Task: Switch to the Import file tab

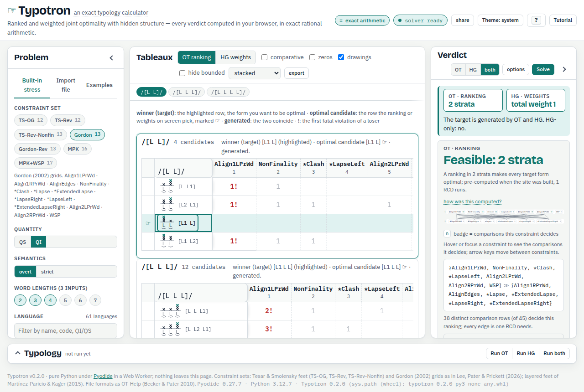Action: [x=66, y=85]
